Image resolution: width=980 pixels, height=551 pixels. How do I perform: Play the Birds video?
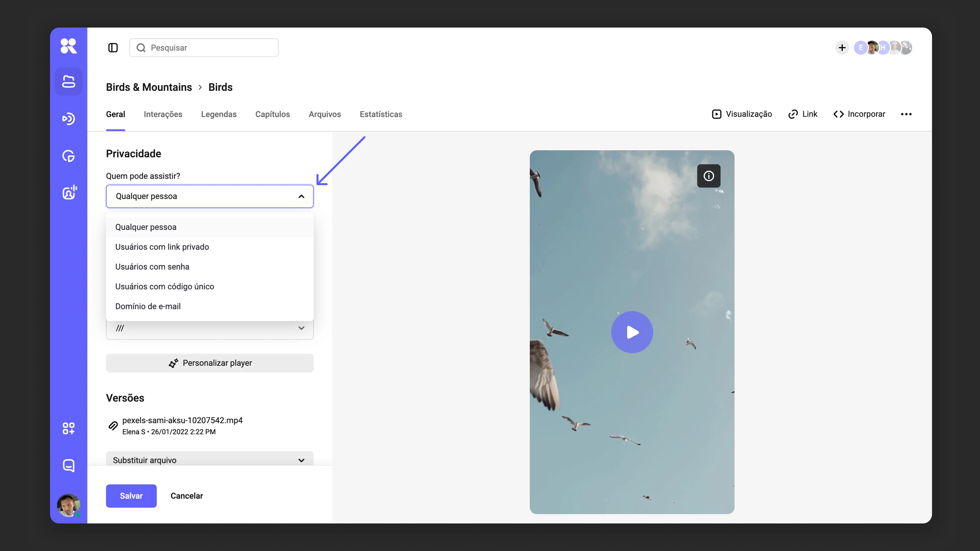632,332
